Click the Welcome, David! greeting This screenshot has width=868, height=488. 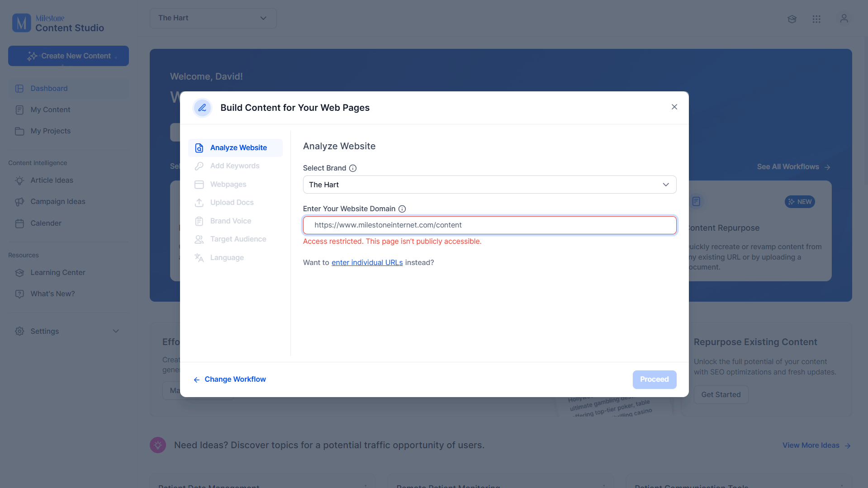coord(206,76)
